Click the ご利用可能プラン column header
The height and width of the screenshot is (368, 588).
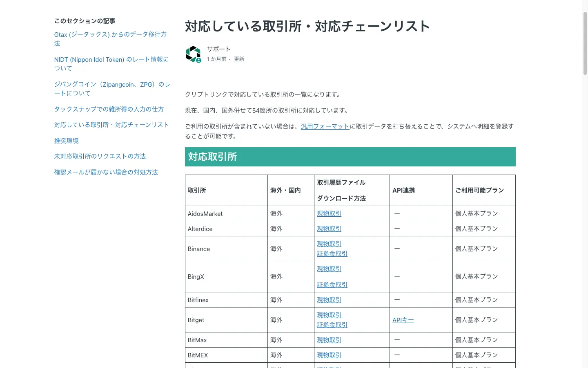click(484, 190)
